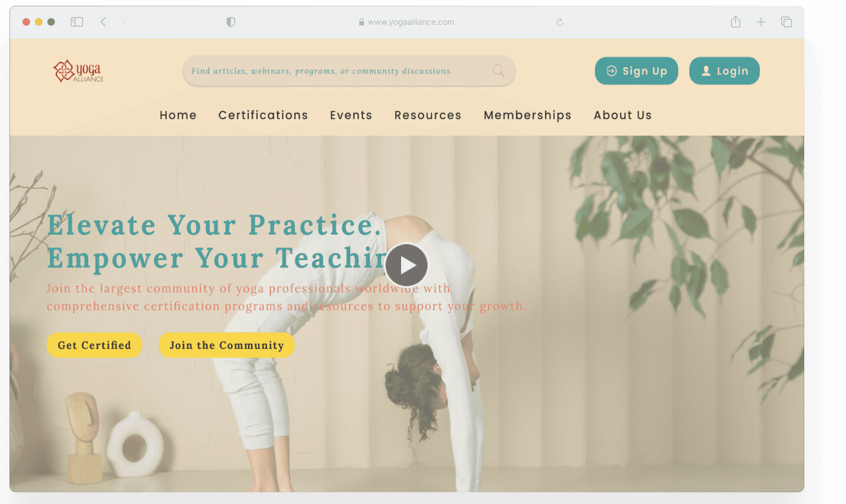Add a new browser tab

pyautogui.click(x=761, y=22)
